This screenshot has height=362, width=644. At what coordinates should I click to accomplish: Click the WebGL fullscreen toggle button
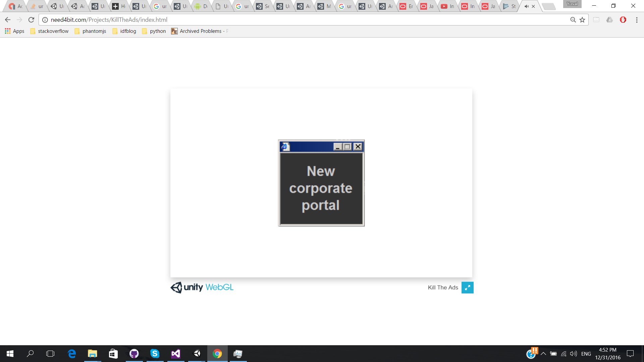467,288
